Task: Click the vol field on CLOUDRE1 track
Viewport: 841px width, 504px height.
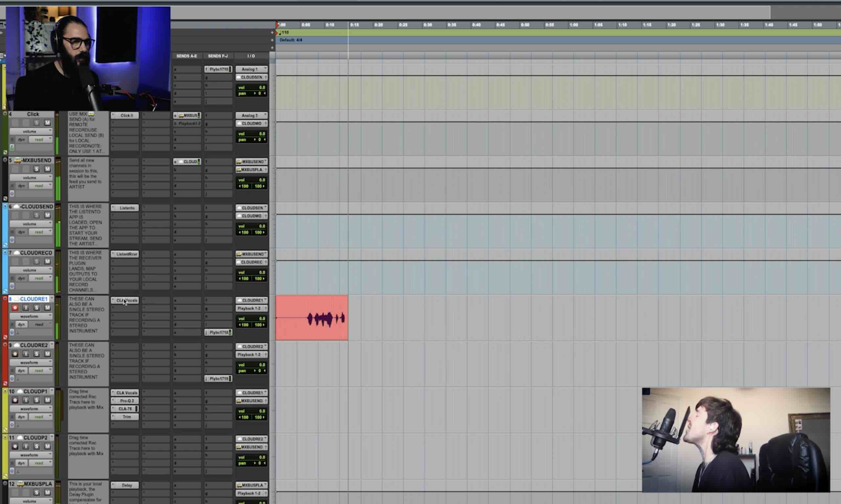Action: (x=252, y=319)
